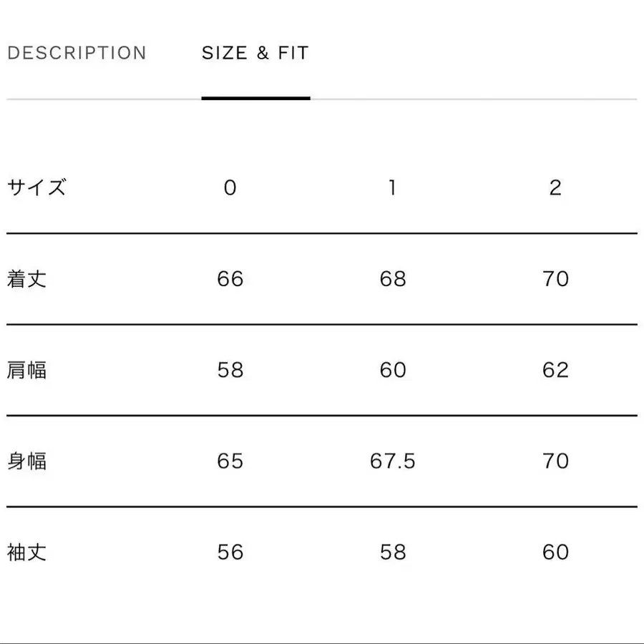This screenshot has width=644, height=644.
Task: Select the 62 shoulder width value
Action: pyautogui.click(x=555, y=370)
